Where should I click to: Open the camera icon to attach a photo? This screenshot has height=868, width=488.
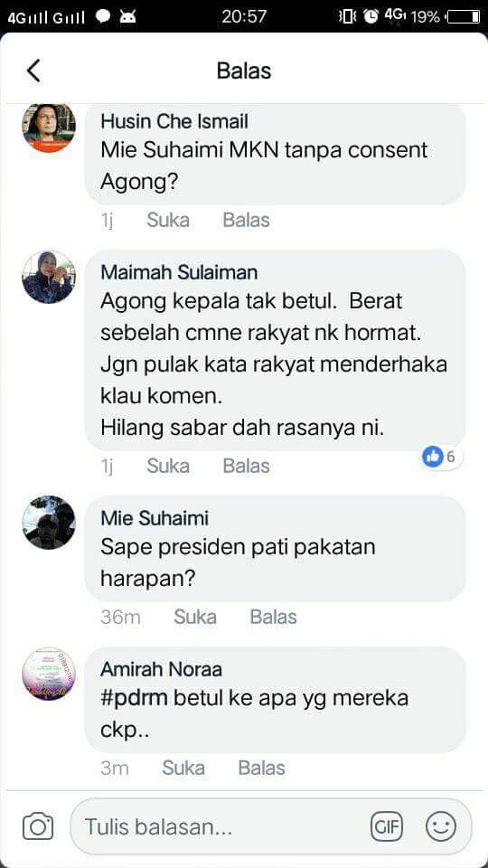38,827
